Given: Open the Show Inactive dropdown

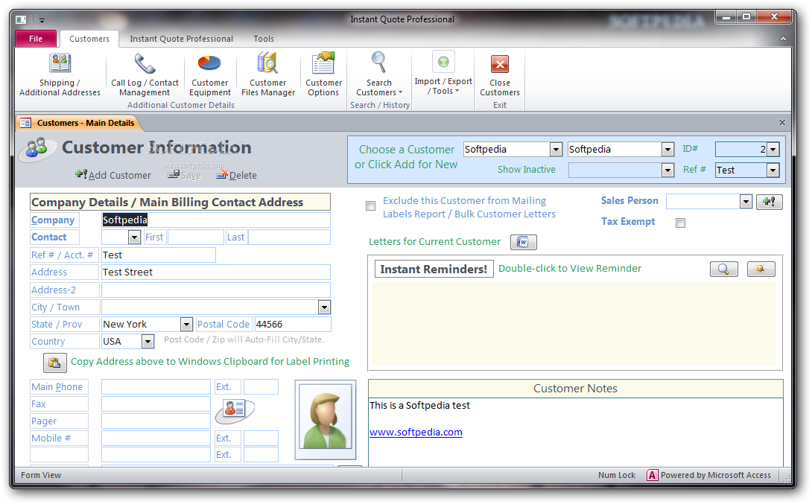Looking at the screenshot, I should 667,170.
